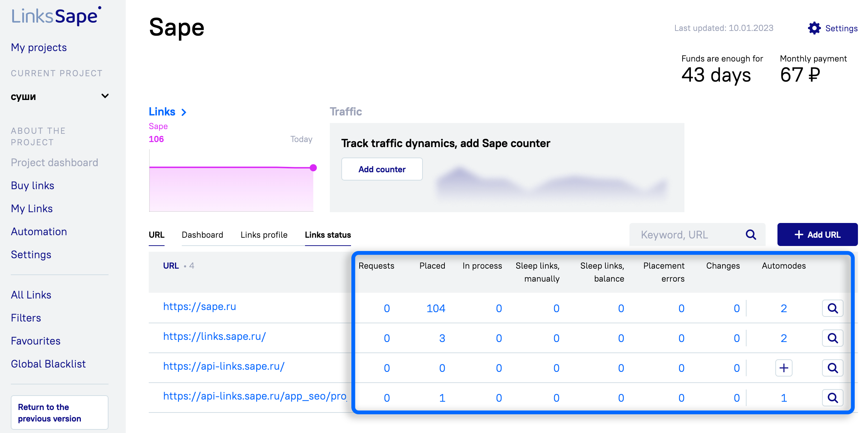Click the Automodes value 2 for sape.ru
The width and height of the screenshot is (868, 433).
[x=784, y=308]
